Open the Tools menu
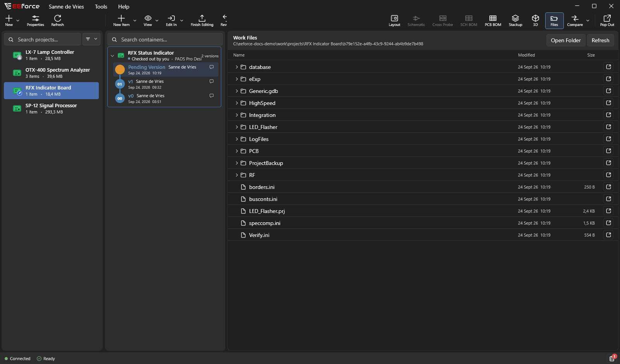620x364 pixels. pos(101,7)
